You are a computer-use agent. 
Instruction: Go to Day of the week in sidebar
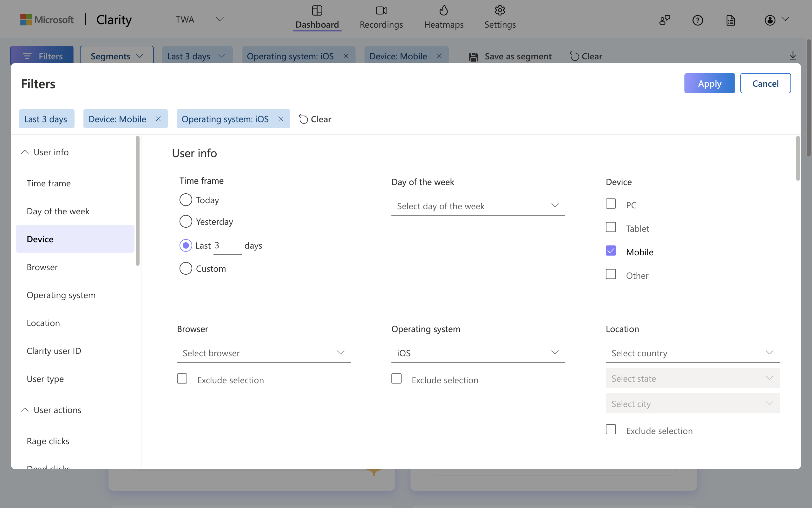click(75, 211)
